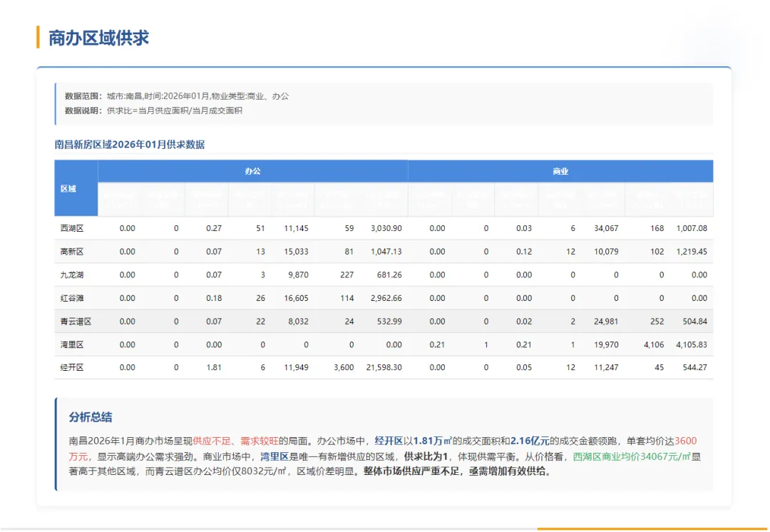
Task: Click the 2,962.66 cell in 红谷滩 row
Action: tap(386, 298)
